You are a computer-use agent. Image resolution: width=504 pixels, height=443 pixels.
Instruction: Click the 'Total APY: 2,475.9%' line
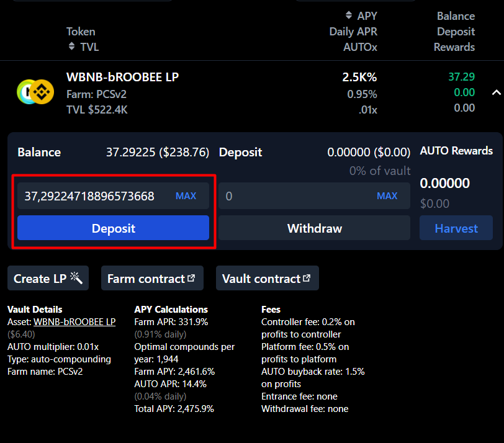click(x=174, y=409)
